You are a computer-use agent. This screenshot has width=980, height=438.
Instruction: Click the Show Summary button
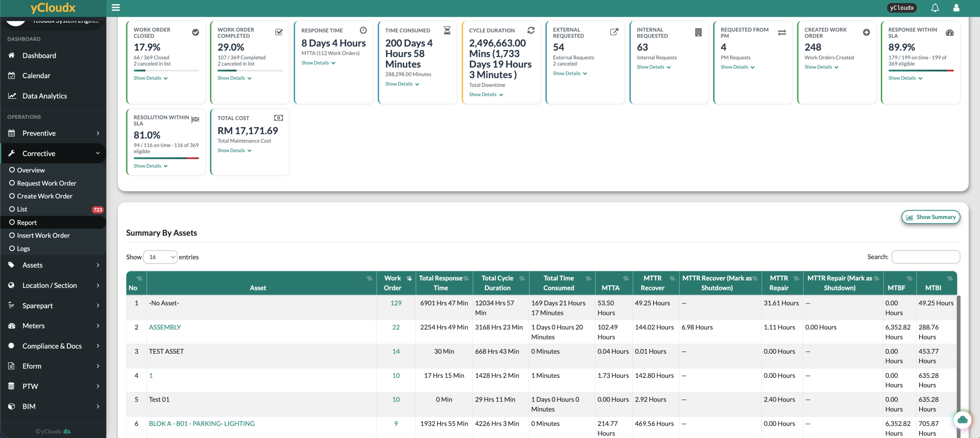[931, 217]
